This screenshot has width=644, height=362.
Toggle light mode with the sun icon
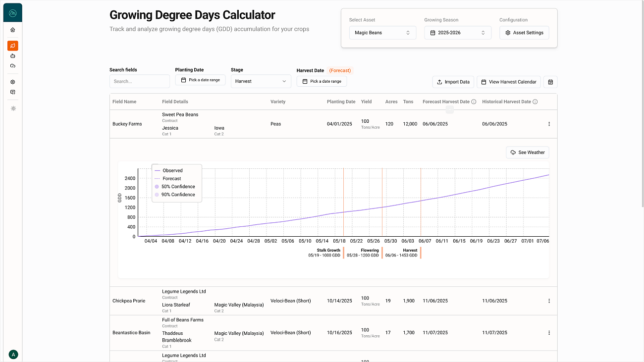13,108
